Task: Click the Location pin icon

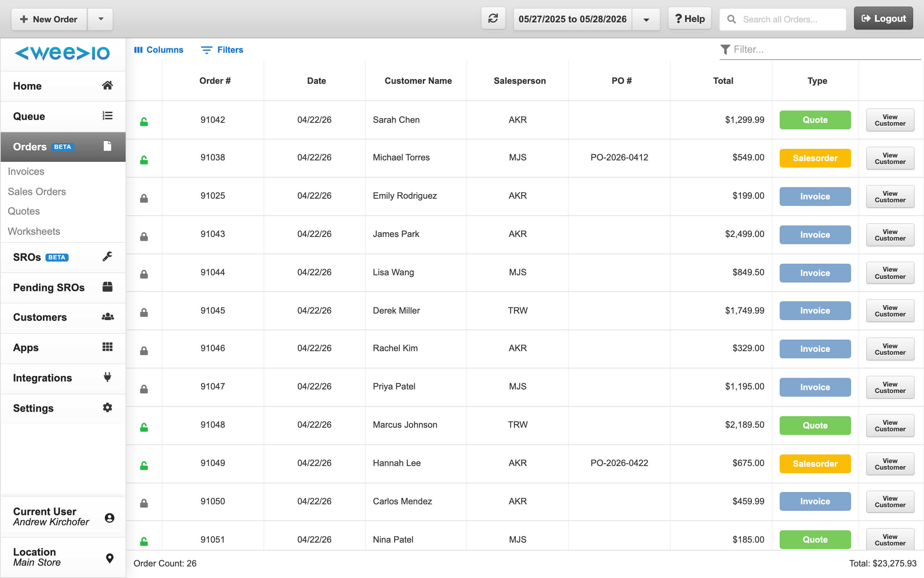Action: 110,558
